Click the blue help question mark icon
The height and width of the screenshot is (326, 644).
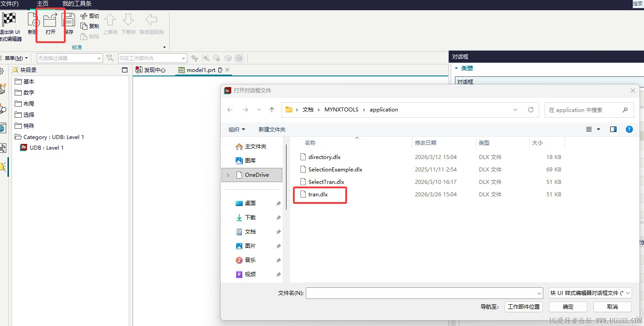click(629, 129)
